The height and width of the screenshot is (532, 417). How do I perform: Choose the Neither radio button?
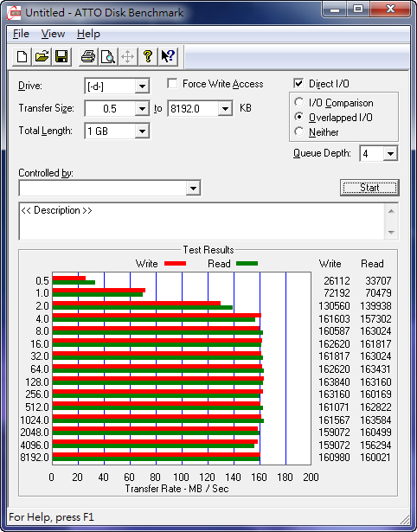299,131
